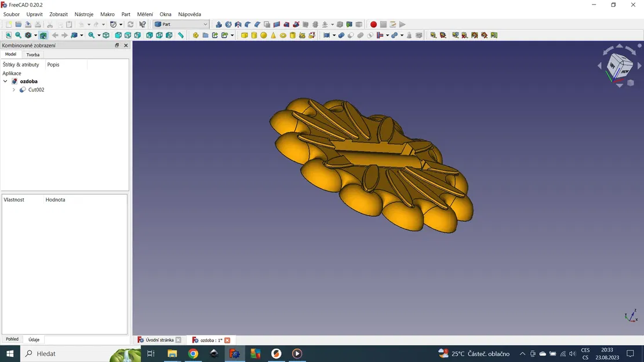Create a Cylinder primitive
This screenshot has width=644, height=362.
254,35
